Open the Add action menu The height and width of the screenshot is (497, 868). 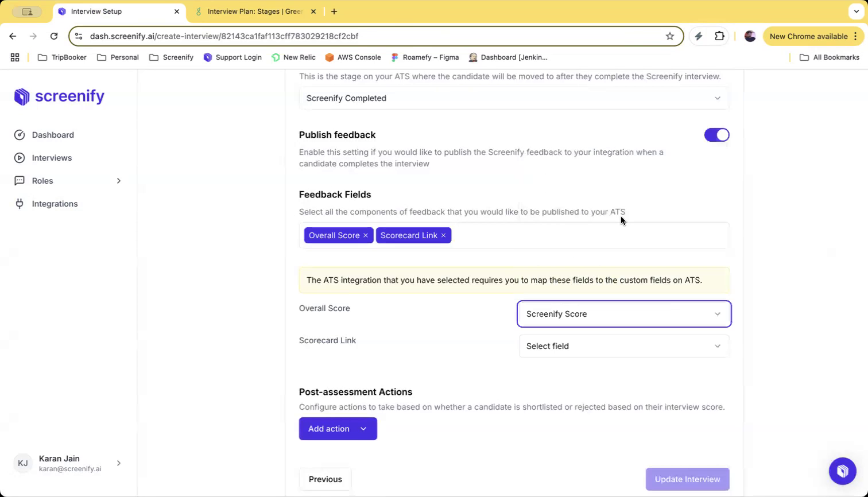tap(338, 429)
